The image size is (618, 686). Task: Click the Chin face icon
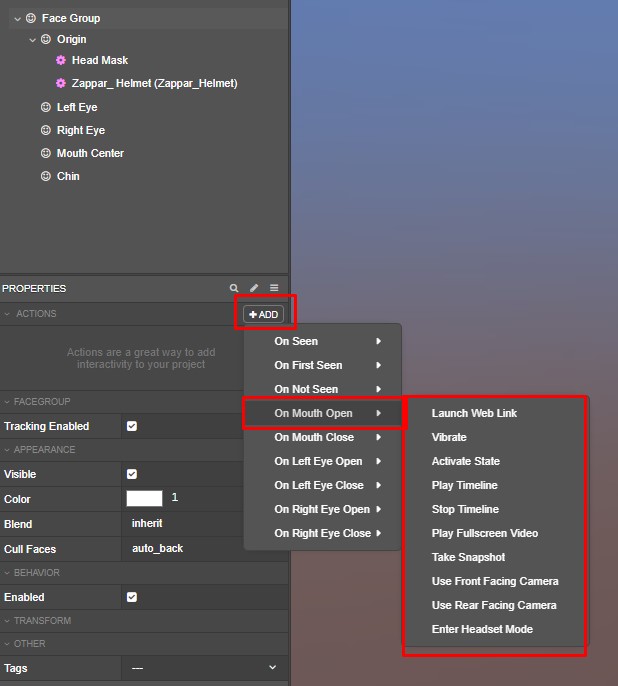coord(45,176)
